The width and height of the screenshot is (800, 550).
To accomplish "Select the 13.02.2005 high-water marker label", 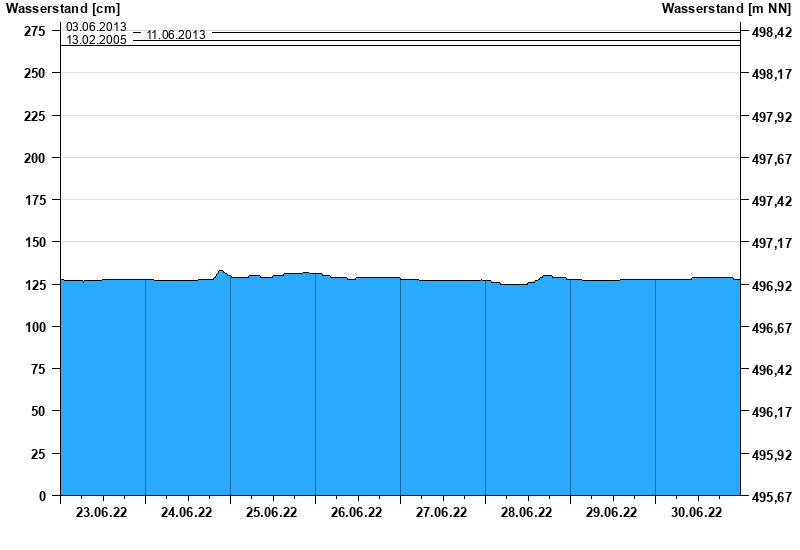I will [x=96, y=41].
